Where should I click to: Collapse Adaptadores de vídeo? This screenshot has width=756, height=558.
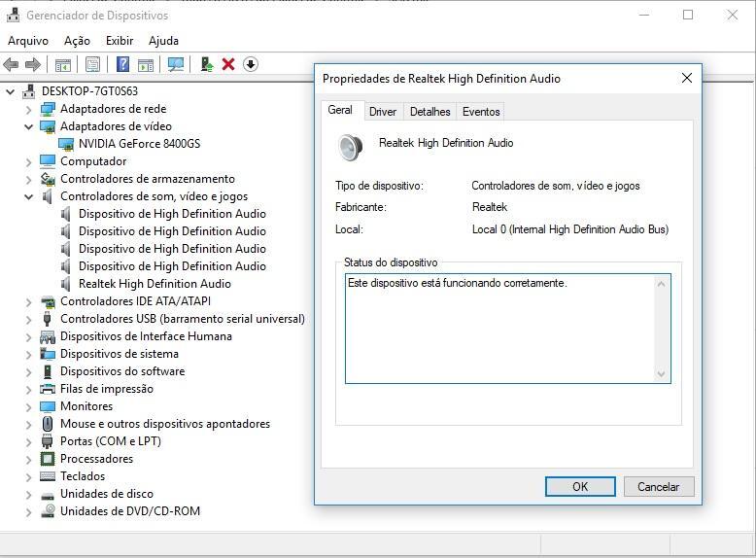(x=29, y=126)
